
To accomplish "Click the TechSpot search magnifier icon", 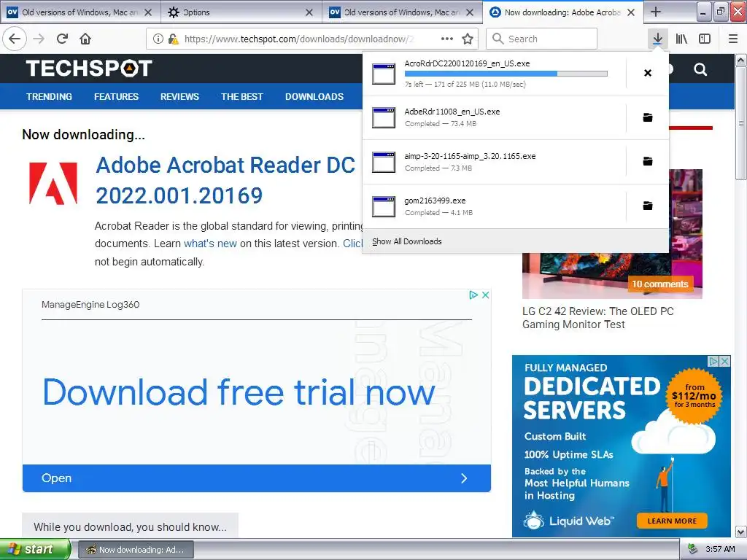I will click(x=700, y=69).
